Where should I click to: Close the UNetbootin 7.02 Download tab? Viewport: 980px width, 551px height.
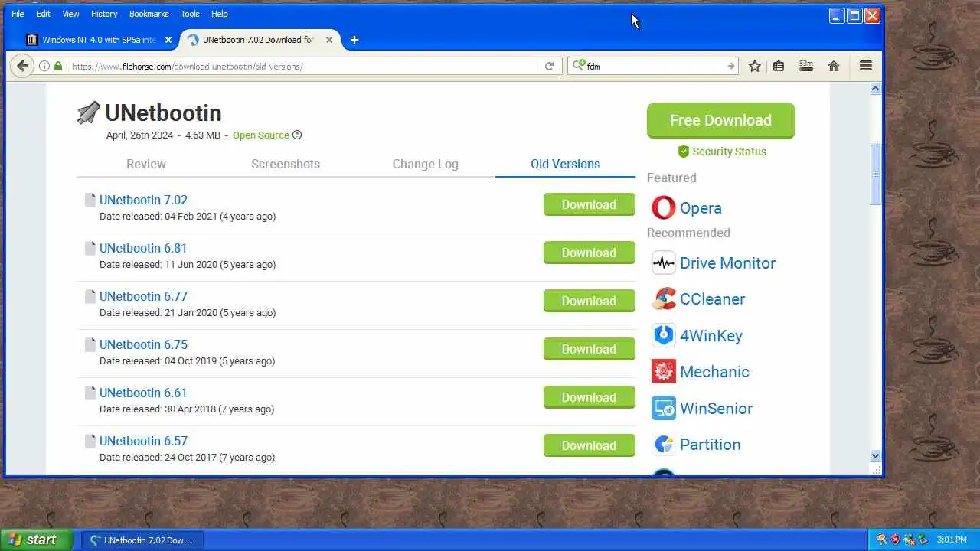[329, 40]
